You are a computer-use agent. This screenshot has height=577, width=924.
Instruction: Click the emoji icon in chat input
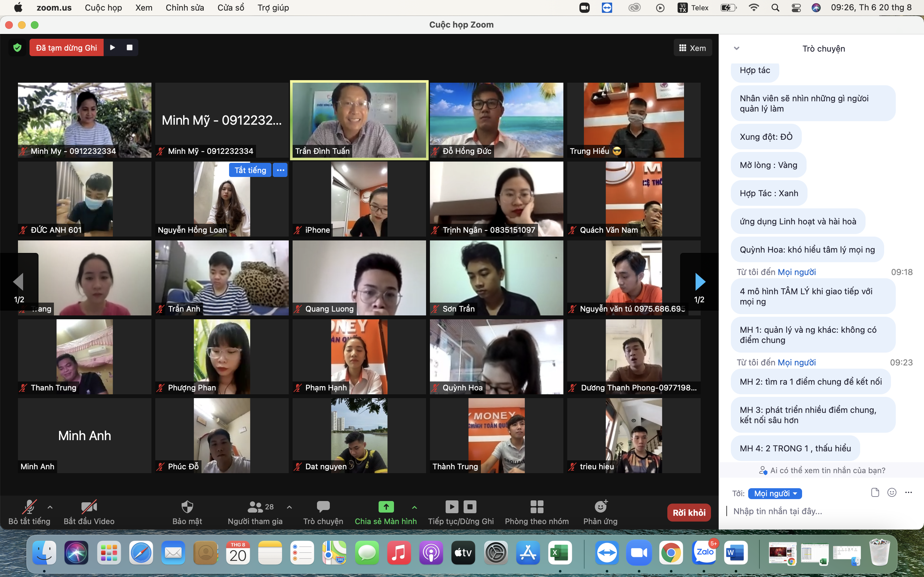pos(892,493)
